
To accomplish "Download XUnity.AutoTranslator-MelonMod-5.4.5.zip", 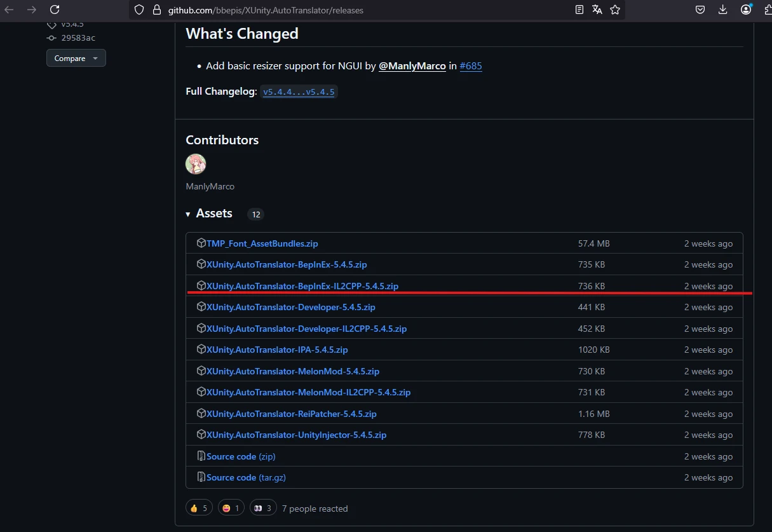I will 293,371.
